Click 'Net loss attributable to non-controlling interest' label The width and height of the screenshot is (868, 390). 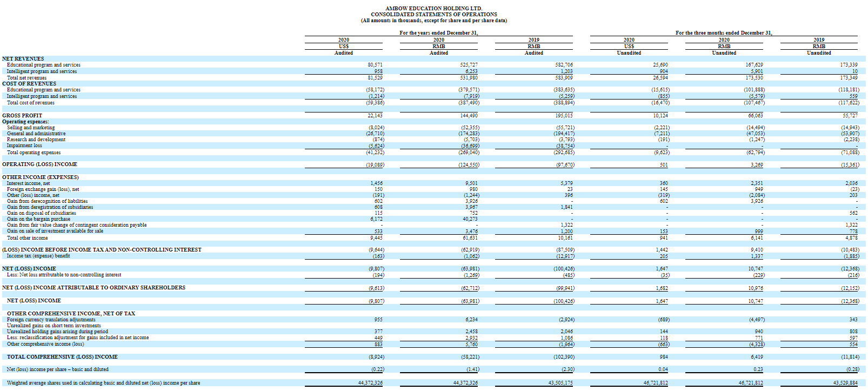(x=64, y=275)
